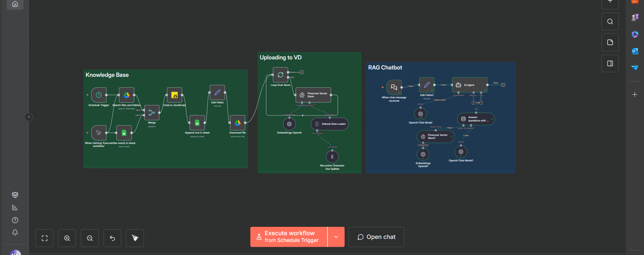Zoom out of the canvas
644x255 pixels.
[90, 238]
